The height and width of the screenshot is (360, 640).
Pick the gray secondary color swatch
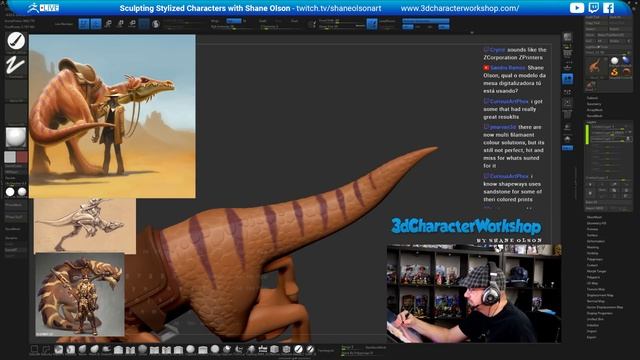coord(10,157)
